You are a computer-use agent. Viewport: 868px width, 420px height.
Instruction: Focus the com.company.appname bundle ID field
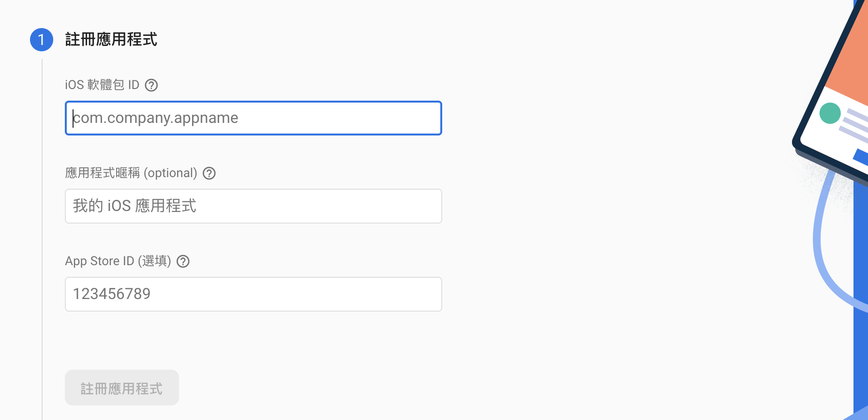253,118
